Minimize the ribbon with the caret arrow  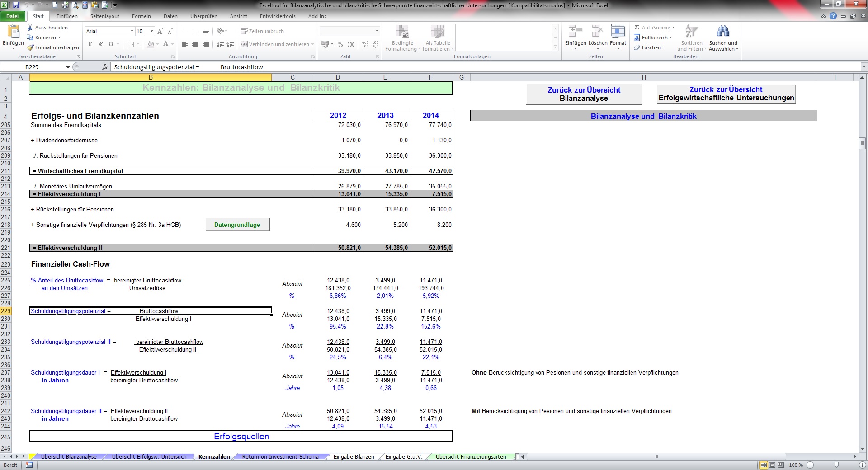pyautogui.click(x=823, y=16)
